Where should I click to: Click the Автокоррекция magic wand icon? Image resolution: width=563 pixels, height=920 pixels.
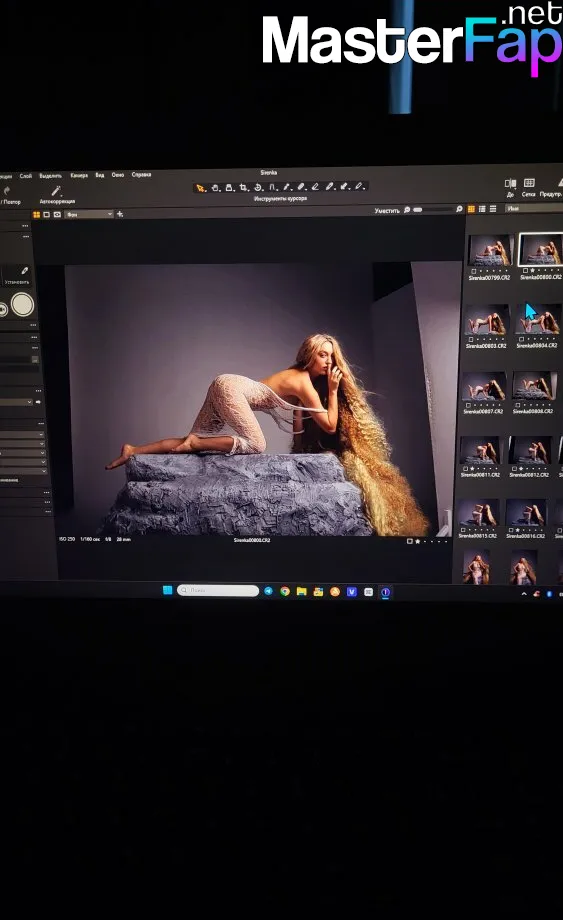(56, 191)
